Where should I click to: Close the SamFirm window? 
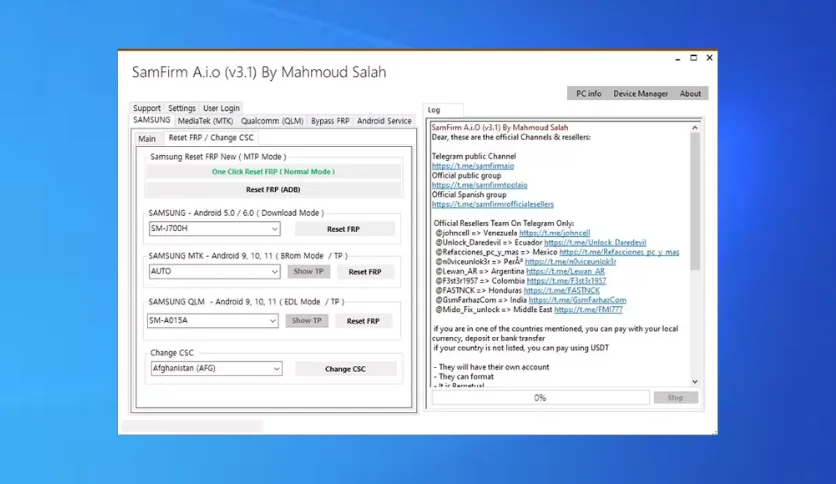[x=710, y=58]
